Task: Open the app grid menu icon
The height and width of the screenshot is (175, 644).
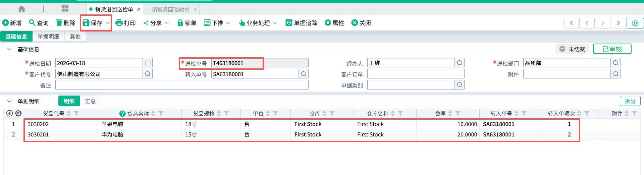Action: point(65,9)
